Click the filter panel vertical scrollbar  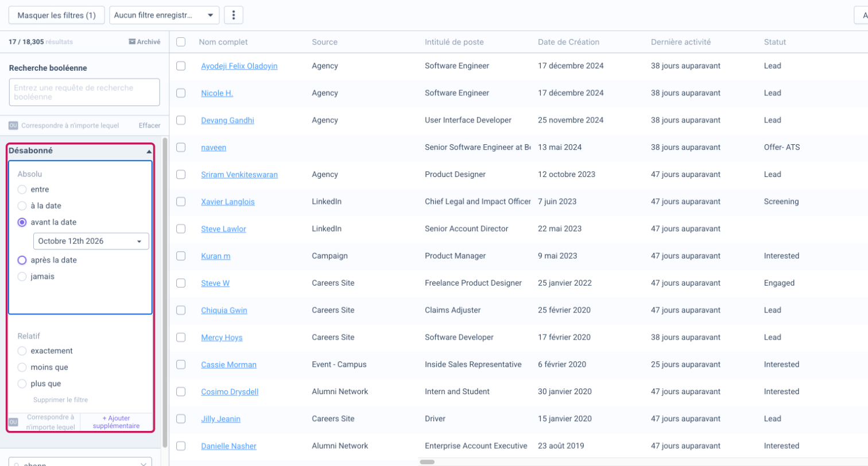(165, 292)
